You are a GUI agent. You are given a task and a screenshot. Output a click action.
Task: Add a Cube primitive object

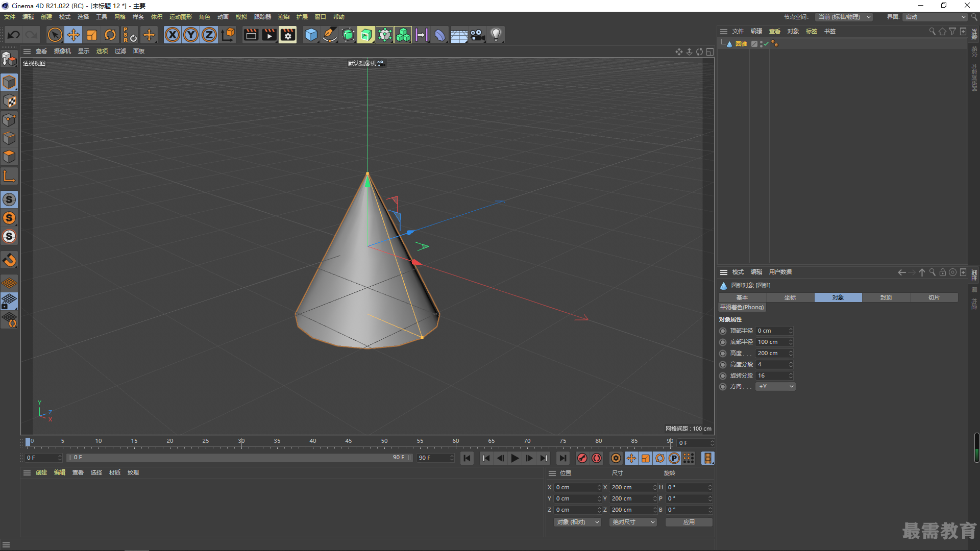pyautogui.click(x=311, y=35)
